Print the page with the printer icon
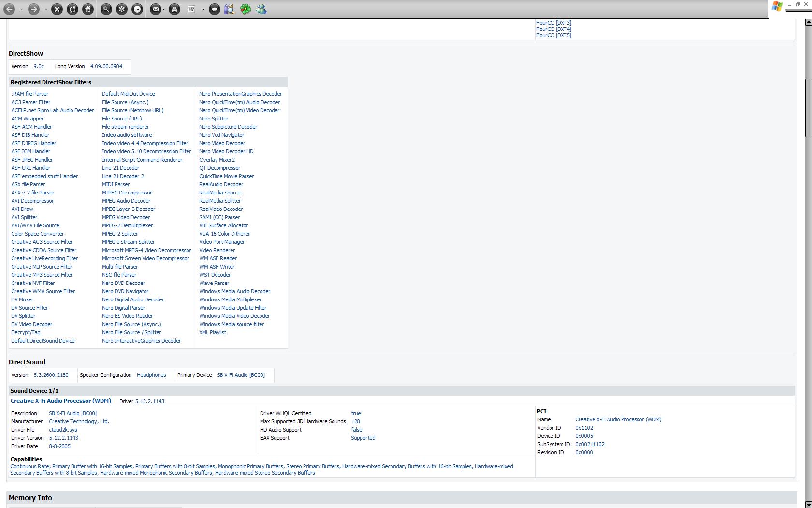This screenshot has width=812, height=508. point(174,9)
